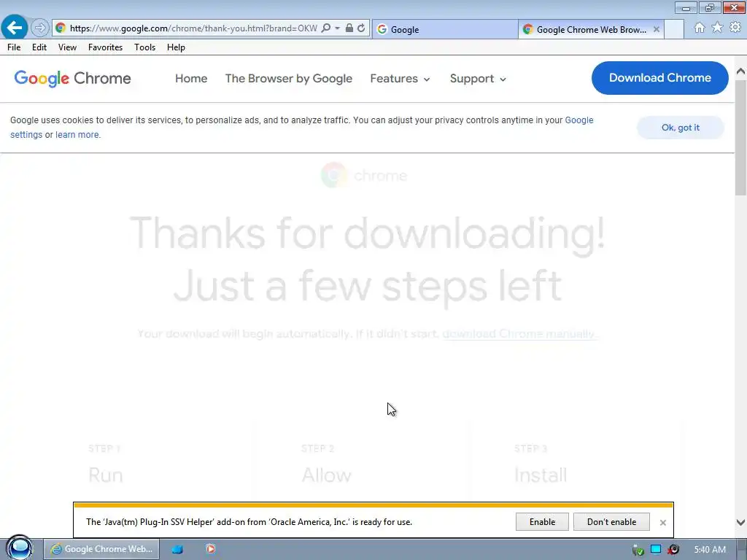Click the Google Chrome Web taskbar button
The width and height of the screenshot is (747, 560).
101,549
